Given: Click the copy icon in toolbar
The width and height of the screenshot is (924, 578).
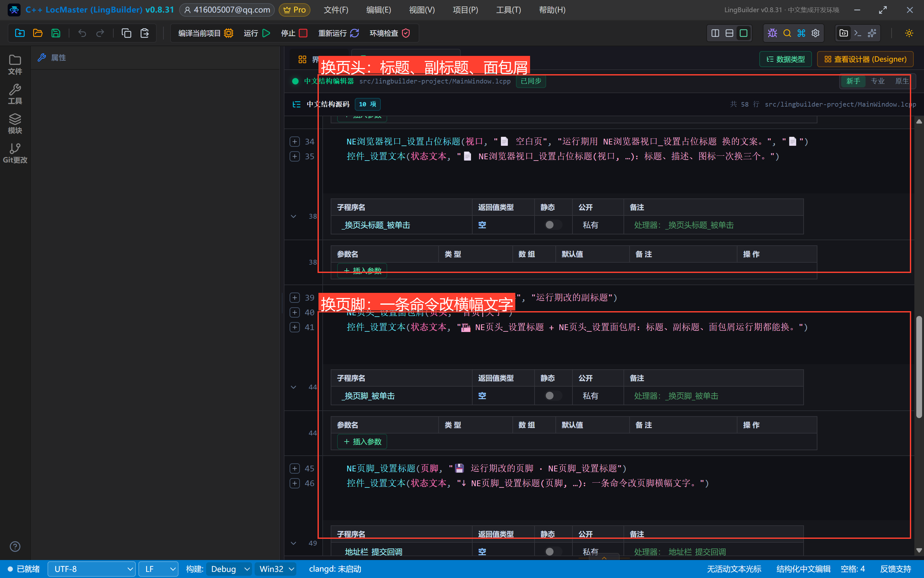Looking at the screenshot, I should pyautogui.click(x=126, y=33).
